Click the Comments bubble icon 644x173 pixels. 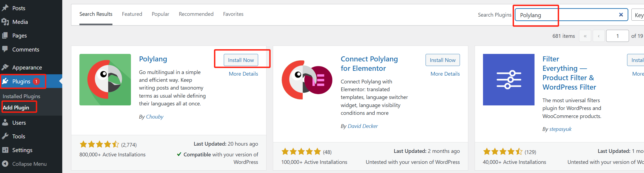point(5,49)
